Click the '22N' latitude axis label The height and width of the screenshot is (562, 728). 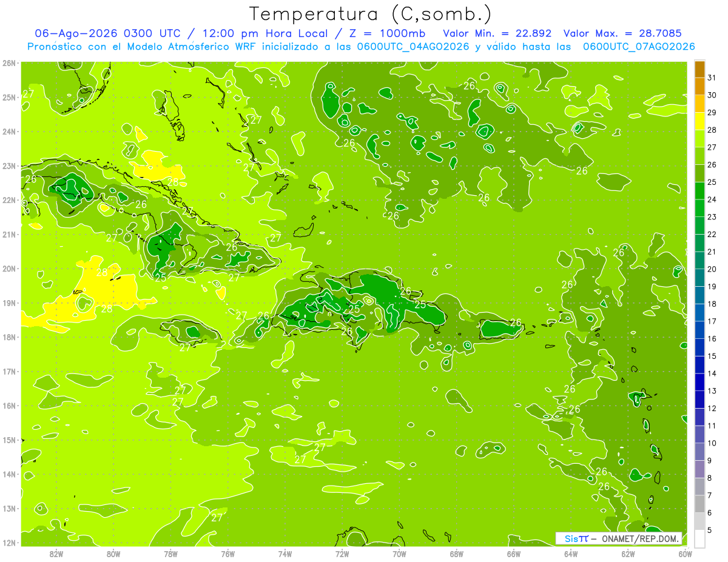click(x=9, y=200)
